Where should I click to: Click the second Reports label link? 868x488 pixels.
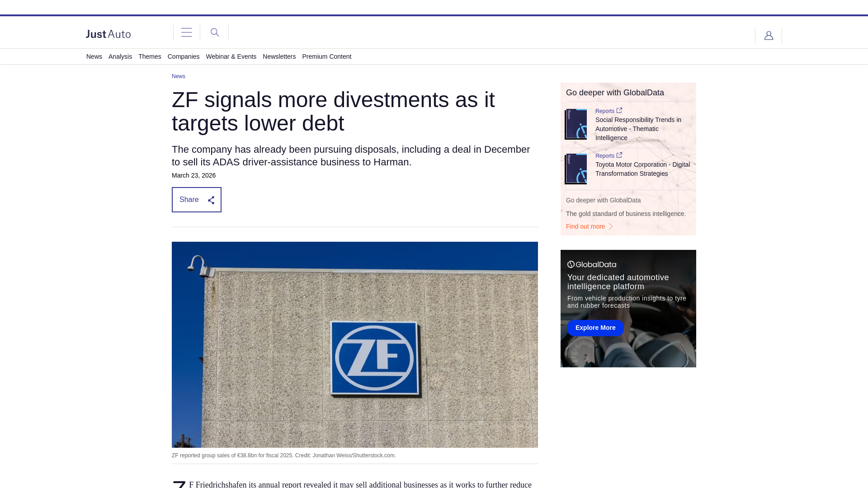(605, 156)
